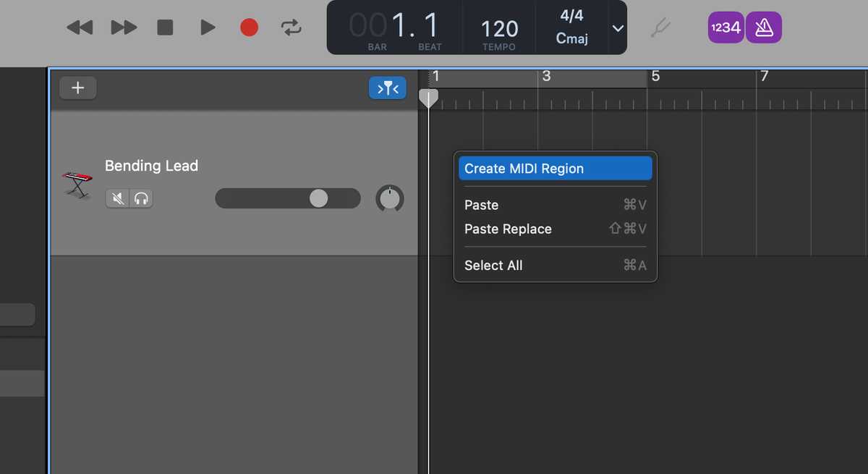Solo Bending Lead with headphones icon
Viewport: 868px width, 474px height.
click(141, 198)
